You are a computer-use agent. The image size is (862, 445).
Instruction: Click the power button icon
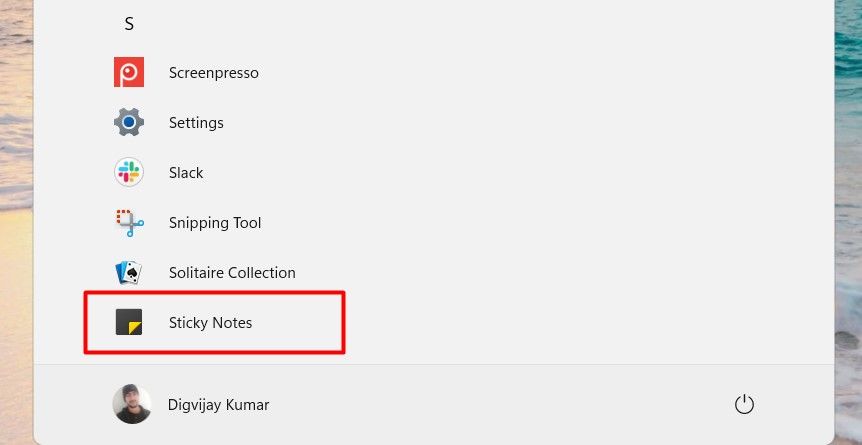pyautogui.click(x=743, y=404)
